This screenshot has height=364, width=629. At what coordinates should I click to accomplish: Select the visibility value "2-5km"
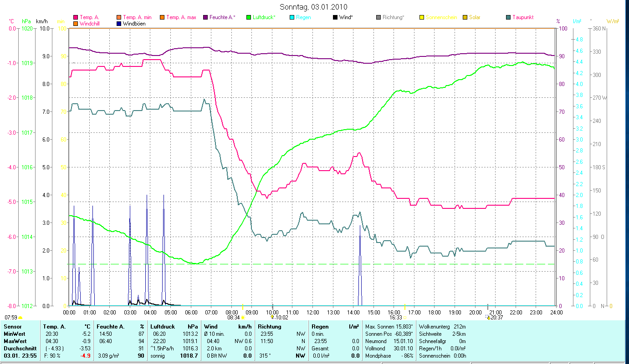coord(459,334)
